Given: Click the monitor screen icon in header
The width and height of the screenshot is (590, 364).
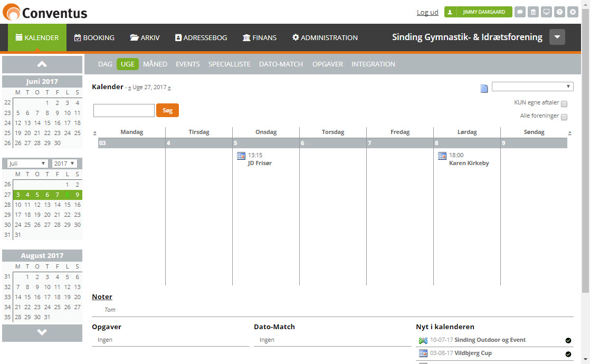Looking at the screenshot, I should click(x=546, y=12).
